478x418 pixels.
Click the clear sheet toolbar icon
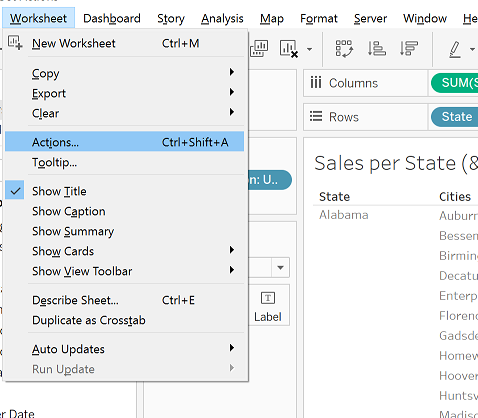pyautogui.click(x=288, y=49)
